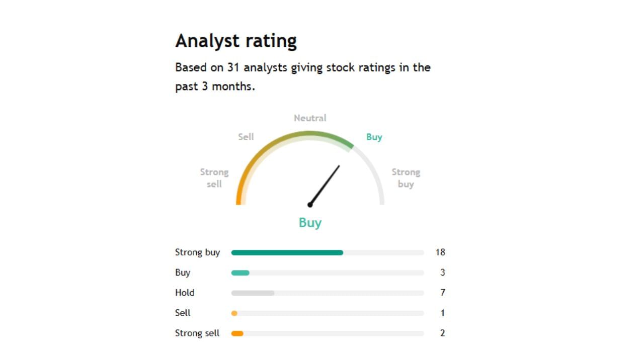Click the "Strong buy" label right of gauge
Image resolution: width=644 pixels, height=362 pixels.
point(406,178)
